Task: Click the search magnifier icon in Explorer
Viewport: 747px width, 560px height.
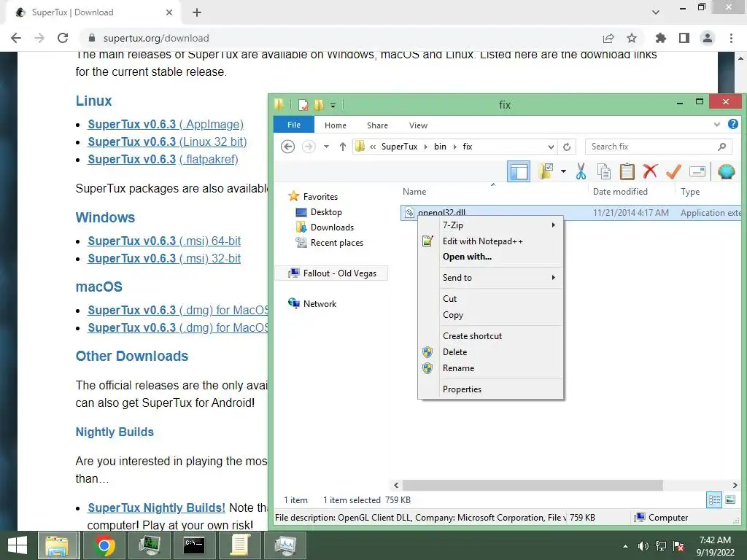Action: coord(721,147)
